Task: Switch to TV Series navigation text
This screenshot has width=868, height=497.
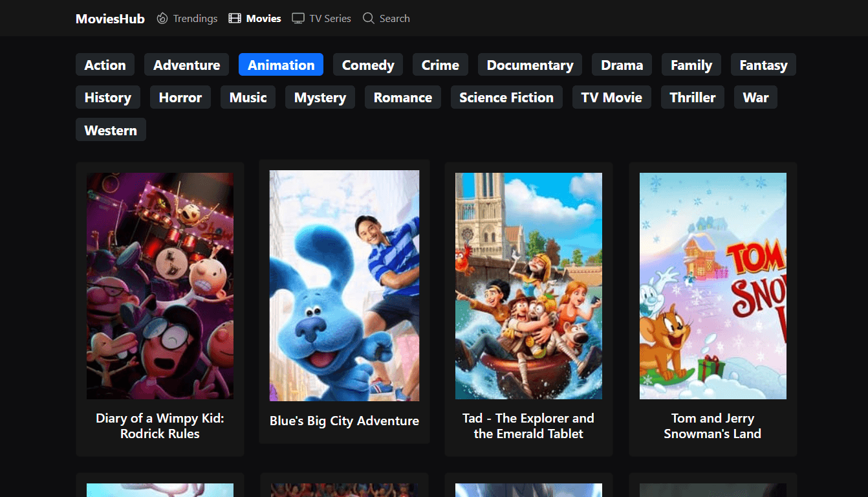Action: [x=330, y=18]
